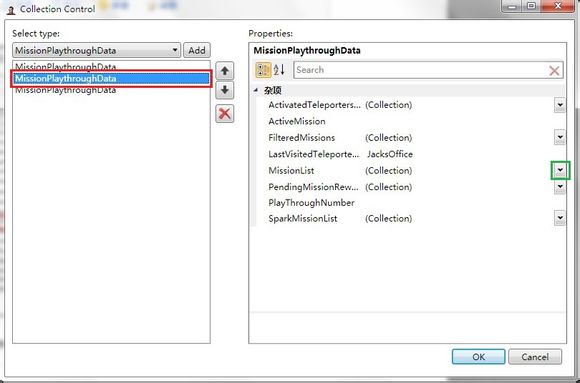Collapse the 杂项 property category

256,90
